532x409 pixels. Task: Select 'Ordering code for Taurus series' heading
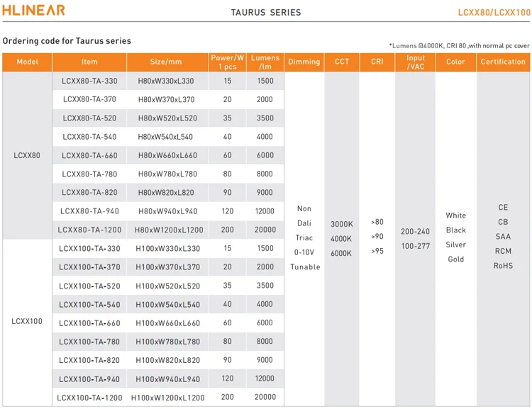tap(67, 40)
